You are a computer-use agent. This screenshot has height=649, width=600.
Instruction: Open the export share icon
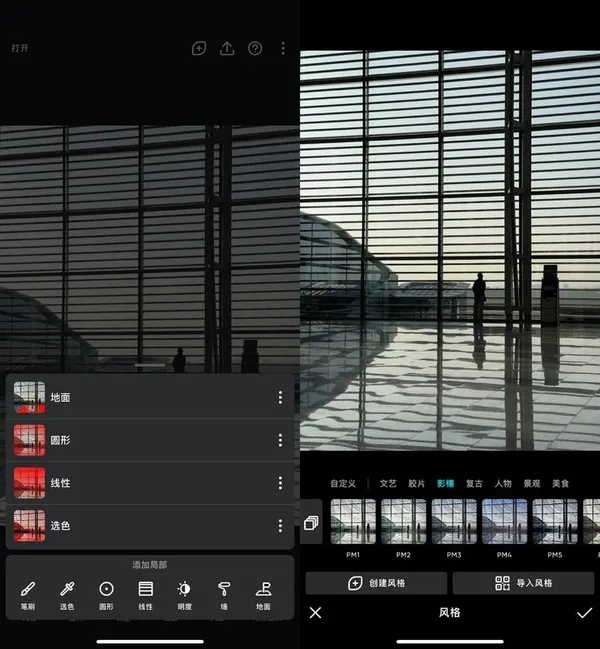(x=227, y=48)
